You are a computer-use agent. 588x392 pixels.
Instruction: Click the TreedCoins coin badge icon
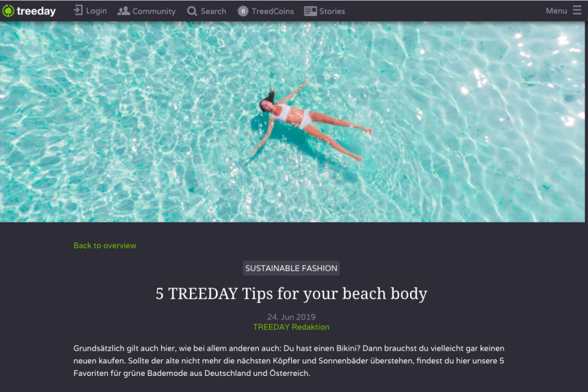[x=243, y=11]
